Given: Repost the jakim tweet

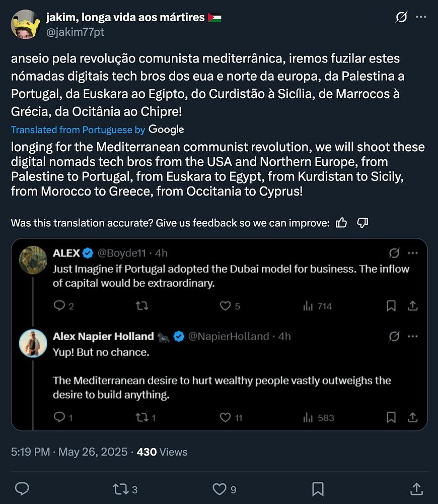Looking at the screenshot, I should 120,488.
